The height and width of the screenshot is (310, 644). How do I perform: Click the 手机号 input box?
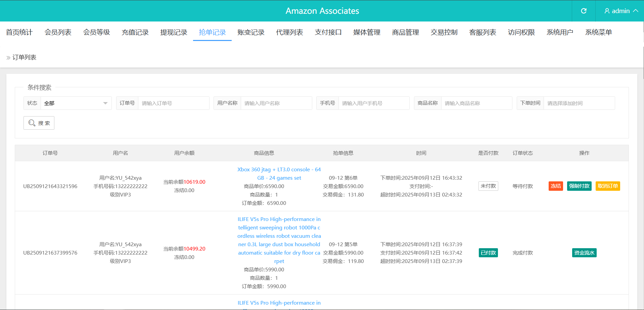click(373, 103)
